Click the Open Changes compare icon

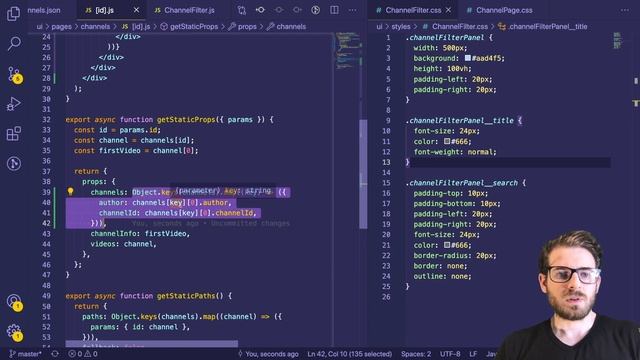tap(242, 10)
